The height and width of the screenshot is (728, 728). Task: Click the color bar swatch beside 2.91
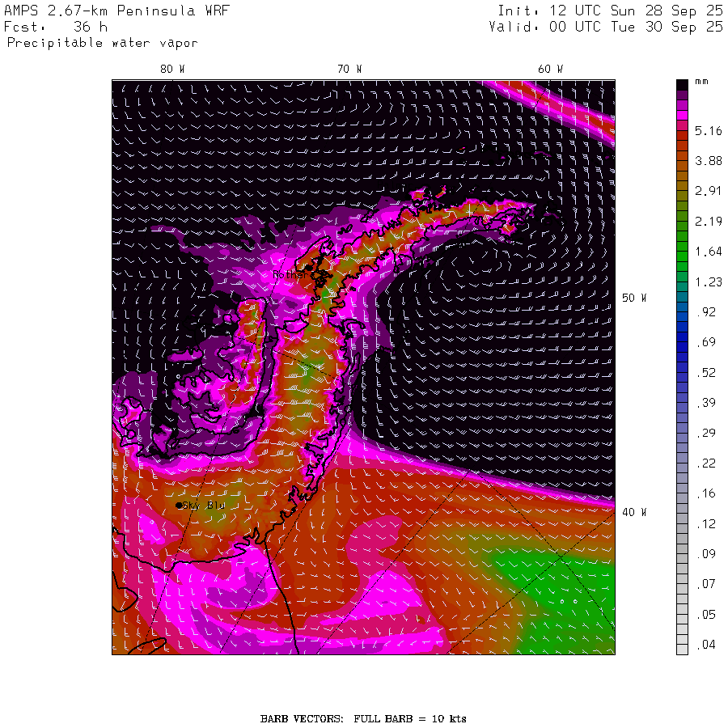(x=682, y=191)
